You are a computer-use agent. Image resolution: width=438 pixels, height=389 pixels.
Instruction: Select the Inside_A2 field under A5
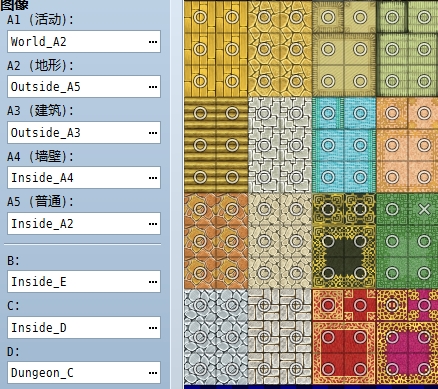84,224
